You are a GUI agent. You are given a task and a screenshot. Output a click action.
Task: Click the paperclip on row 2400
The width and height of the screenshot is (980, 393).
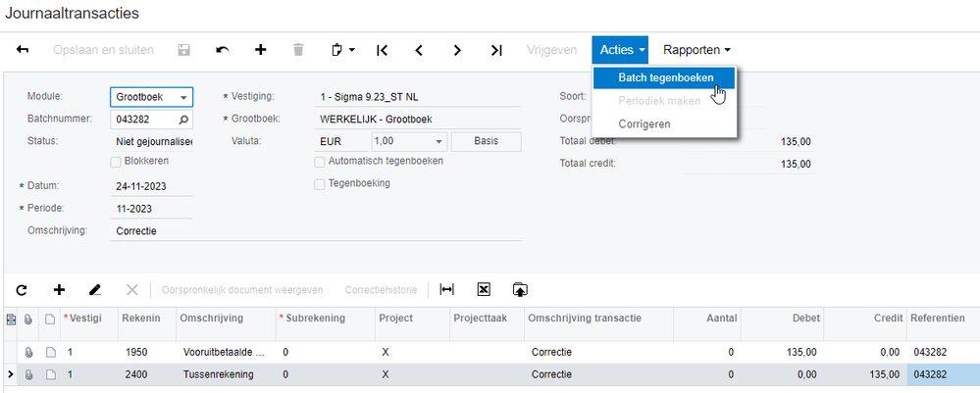pyautogui.click(x=28, y=375)
